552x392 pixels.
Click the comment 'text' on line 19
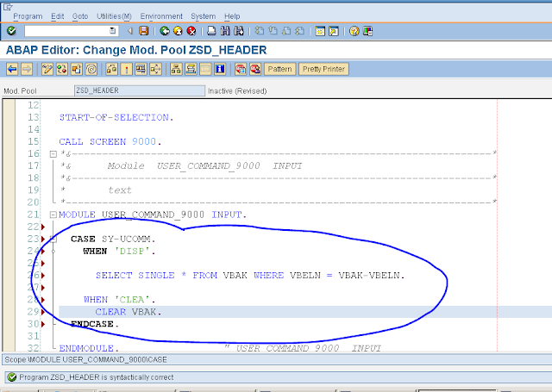pos(120,190)
